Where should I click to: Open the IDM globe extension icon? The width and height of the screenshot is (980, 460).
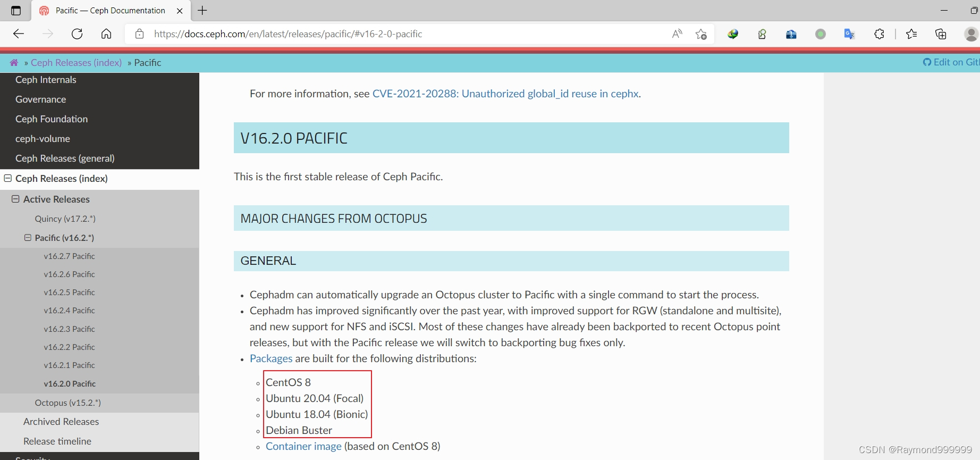coord(733,34)
